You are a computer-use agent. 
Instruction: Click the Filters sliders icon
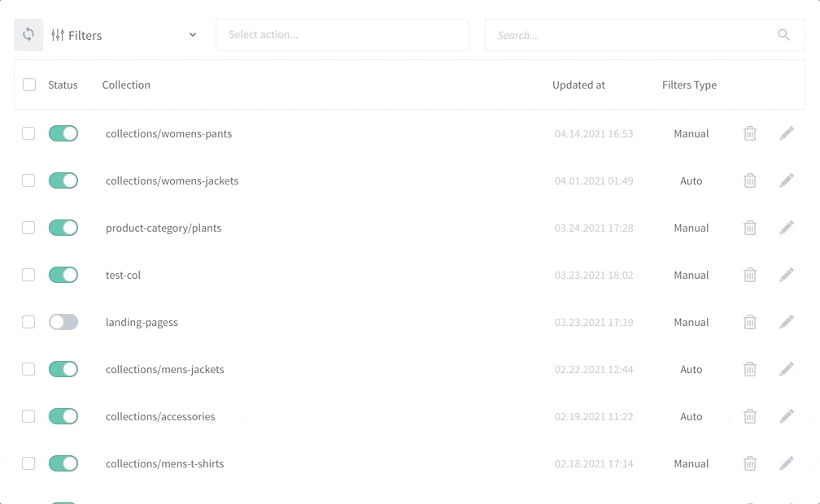tap(55, 35)
